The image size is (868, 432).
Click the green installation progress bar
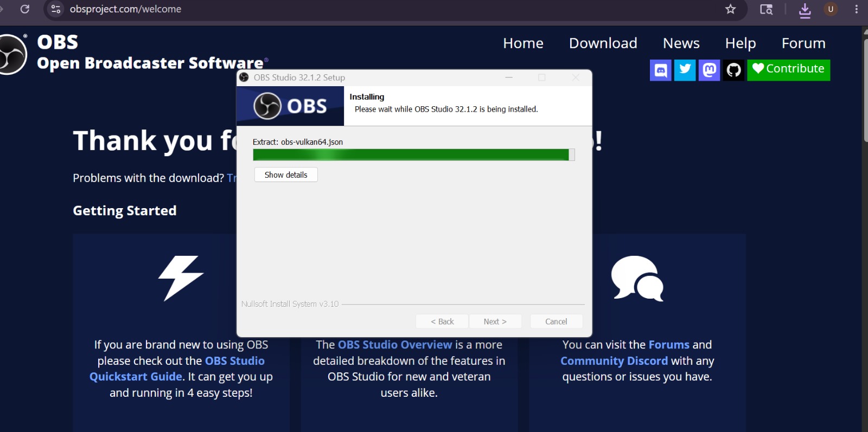coord(413,155)
